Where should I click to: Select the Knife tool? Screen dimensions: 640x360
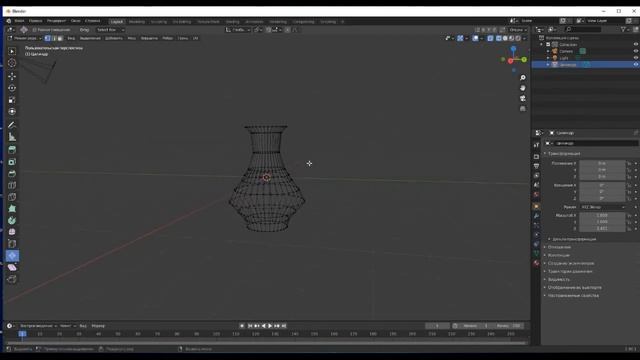12,197
